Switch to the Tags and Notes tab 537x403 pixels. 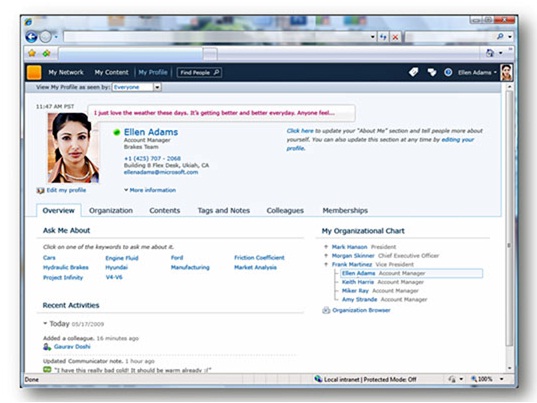[x=224, y=211]
